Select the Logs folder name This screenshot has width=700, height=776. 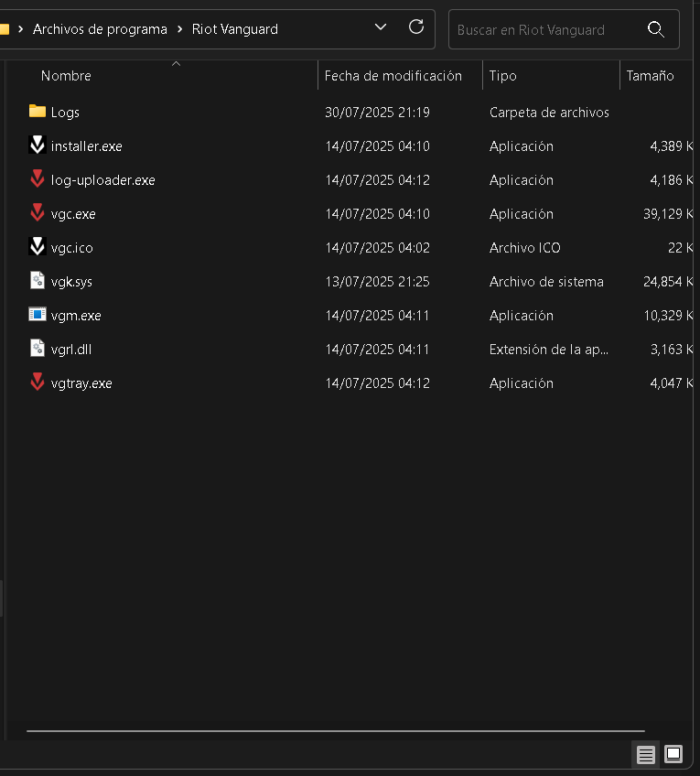[x=65, y=113]
